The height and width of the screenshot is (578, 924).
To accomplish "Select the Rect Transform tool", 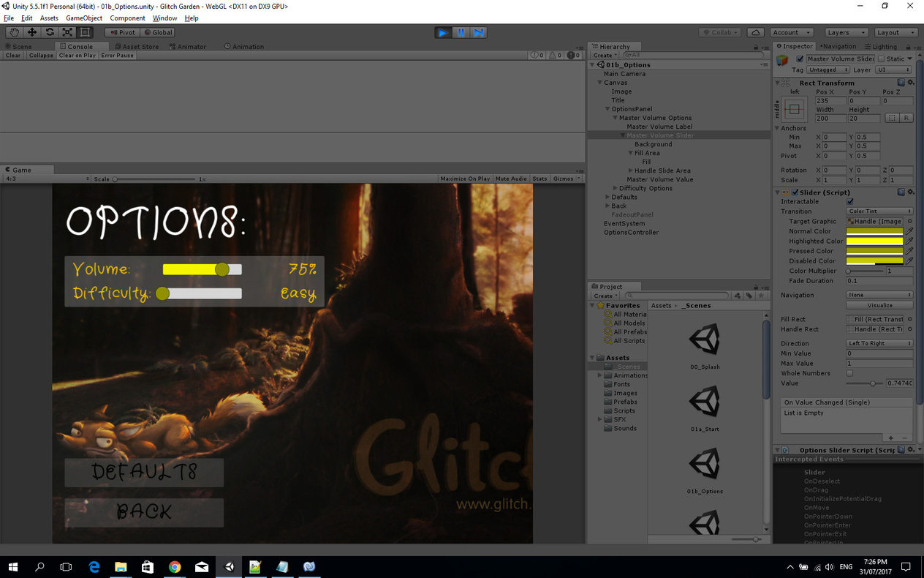I will 85,32.
